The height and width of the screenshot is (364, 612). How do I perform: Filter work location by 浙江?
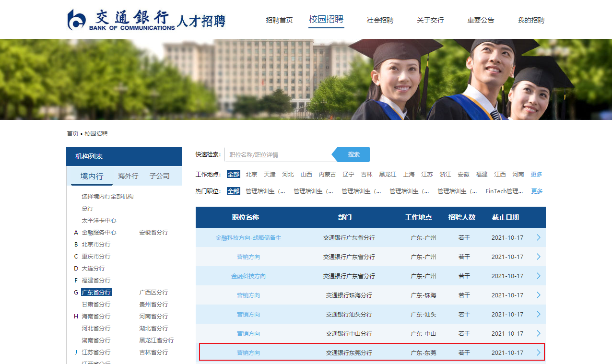tap(445, 175)
